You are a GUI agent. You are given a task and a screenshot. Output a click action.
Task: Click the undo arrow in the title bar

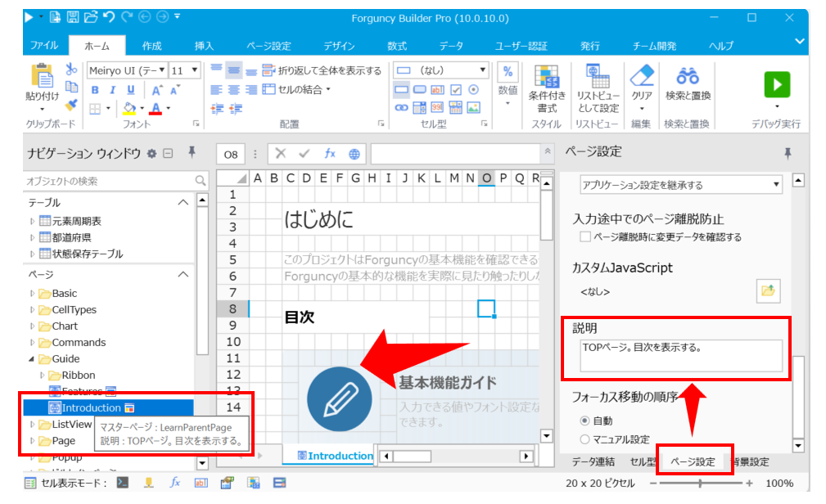(109, 17)
